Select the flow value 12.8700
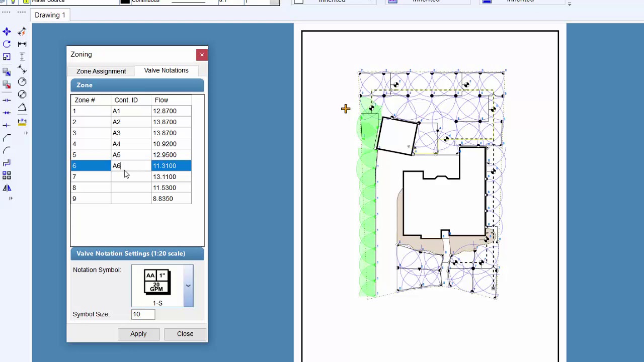 click(171, 111)
